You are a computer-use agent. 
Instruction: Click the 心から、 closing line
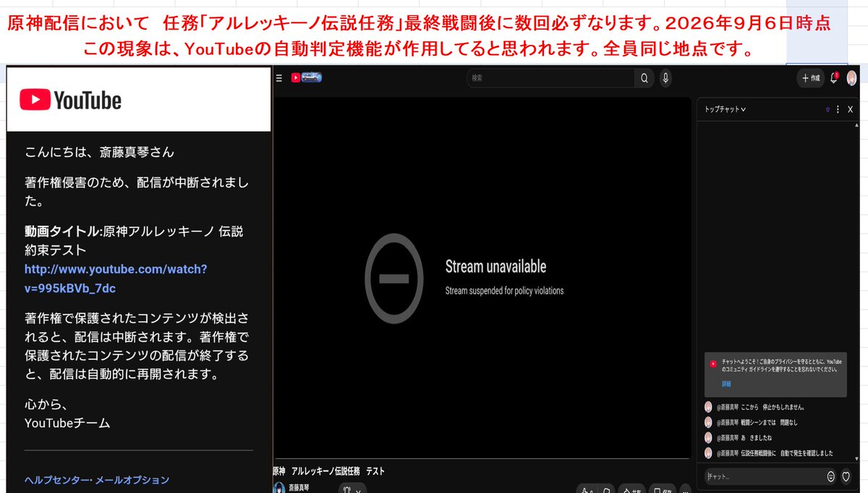pyautogui.click(x=46, y=405)
